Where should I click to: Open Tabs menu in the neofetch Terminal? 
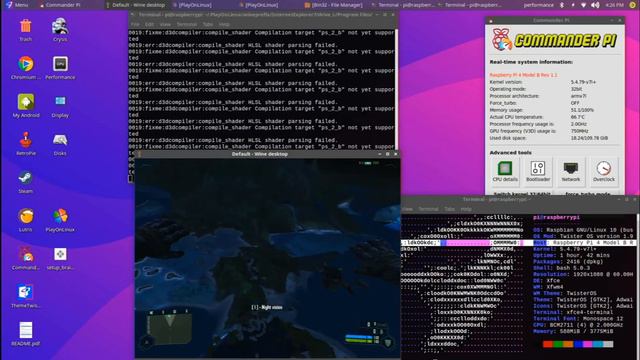(x=449, y=209)
